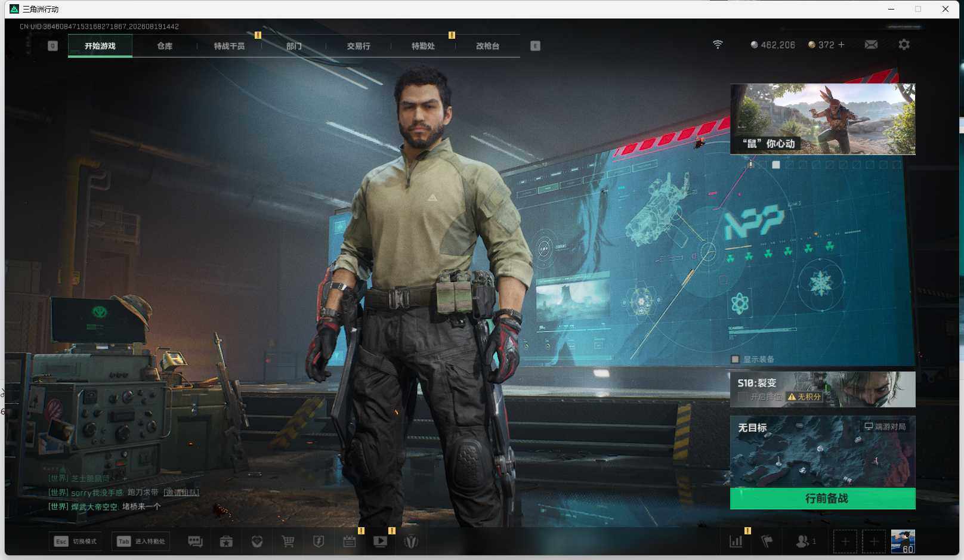Image resolution: width=964 pixels, height=560 pixels.
Task: Click the heart handshake icon in bottom bar
Action: (x=257, y=542)
